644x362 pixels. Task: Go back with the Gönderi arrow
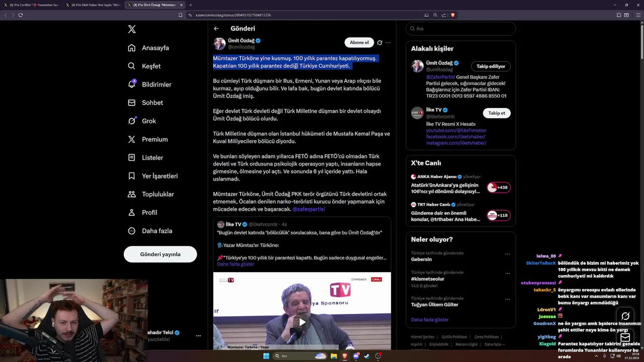coord(216,29)
